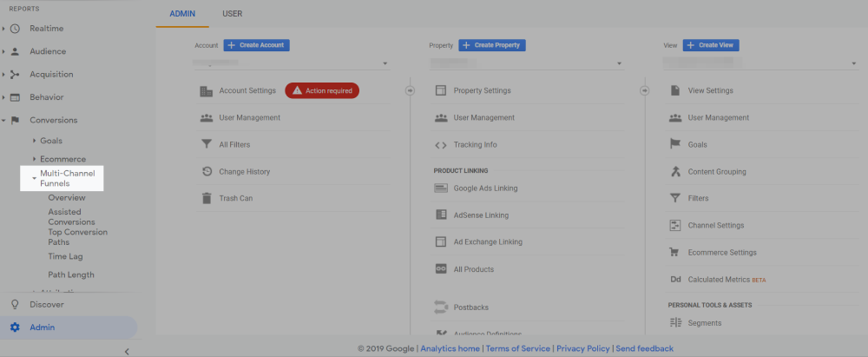This screenshot has height=357, width=868.
Task: Click the Account Settings building icon
Action: (206, 91)
